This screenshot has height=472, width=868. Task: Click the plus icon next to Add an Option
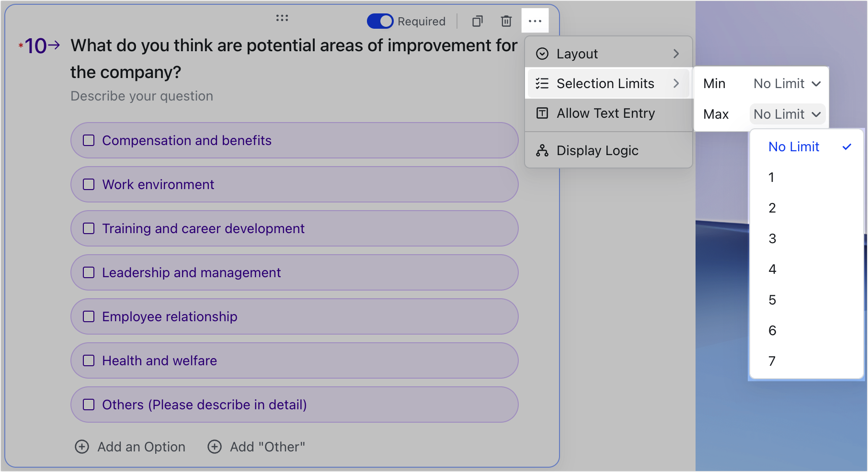(81, 447)
